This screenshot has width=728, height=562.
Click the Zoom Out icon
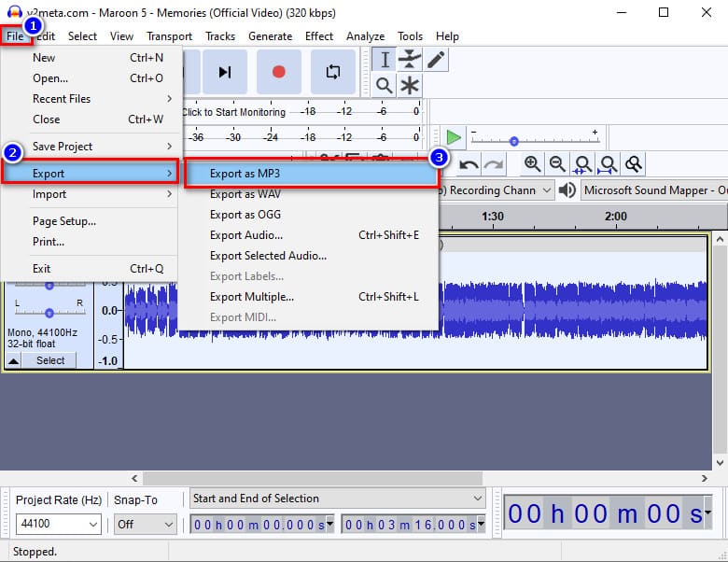tap(557, 164)
